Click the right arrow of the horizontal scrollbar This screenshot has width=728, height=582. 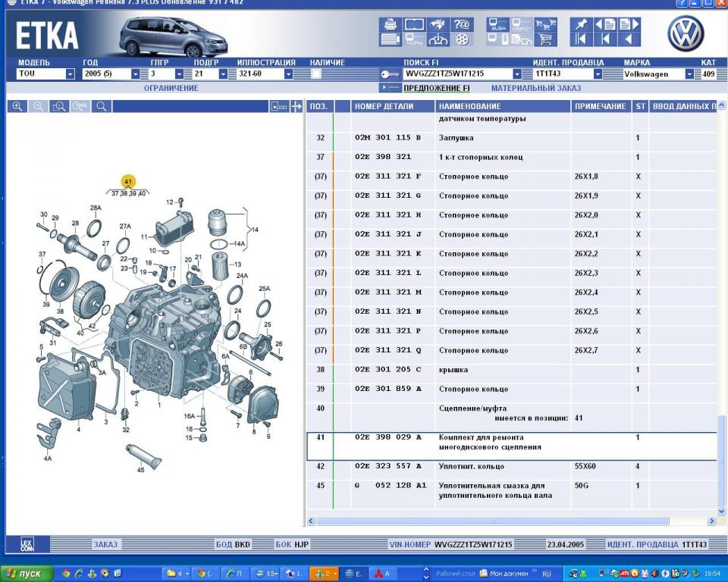pyautogui.click(x=711, y=521)
